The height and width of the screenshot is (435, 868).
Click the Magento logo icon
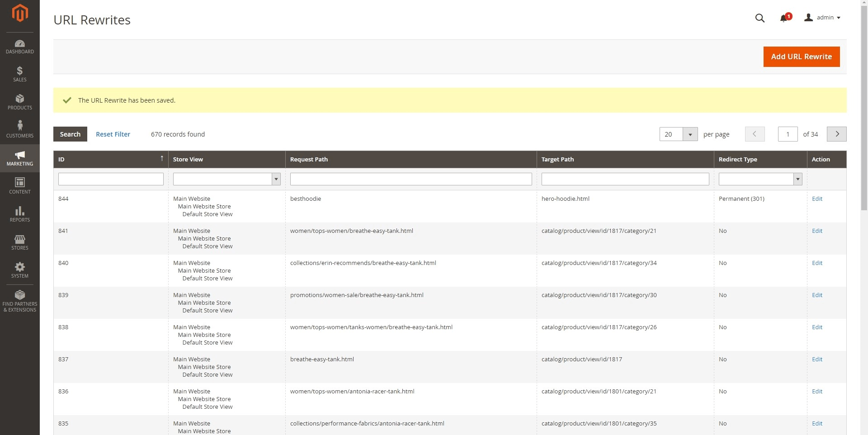[x=19, y=13]
